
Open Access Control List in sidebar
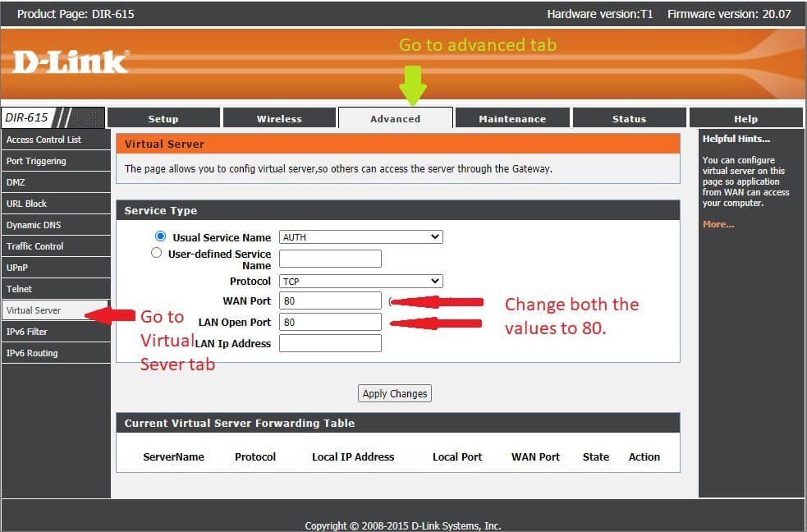(56, 140)
